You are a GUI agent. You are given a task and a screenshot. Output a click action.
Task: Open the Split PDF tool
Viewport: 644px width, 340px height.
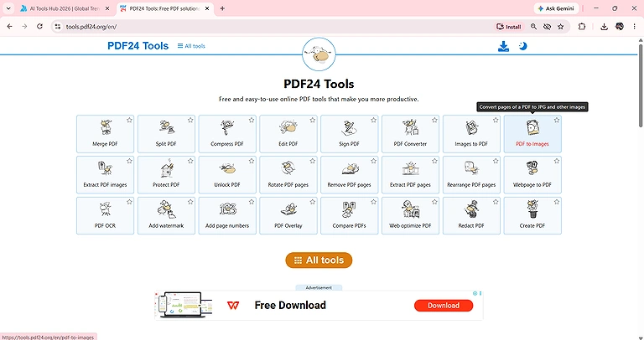[x=166, y=134]
